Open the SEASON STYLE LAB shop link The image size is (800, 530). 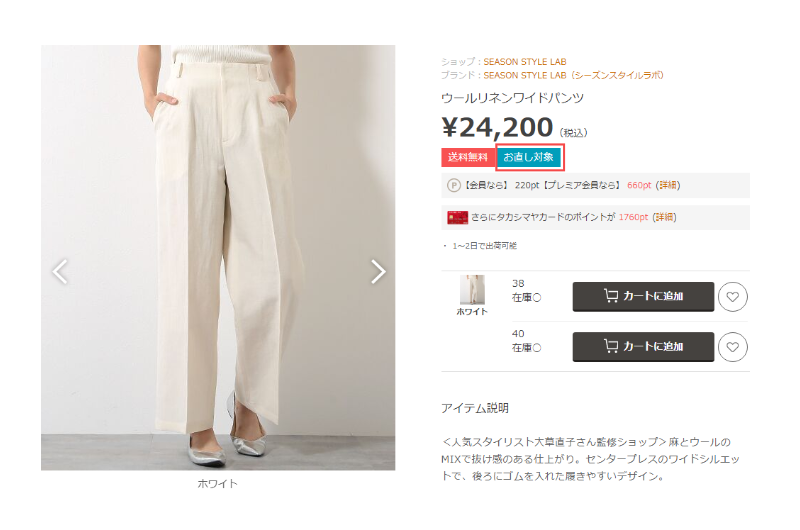(x=524, y=62)
